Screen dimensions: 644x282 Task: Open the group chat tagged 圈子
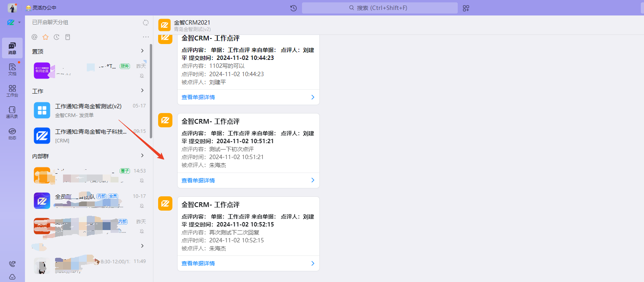tap(89, 175)
